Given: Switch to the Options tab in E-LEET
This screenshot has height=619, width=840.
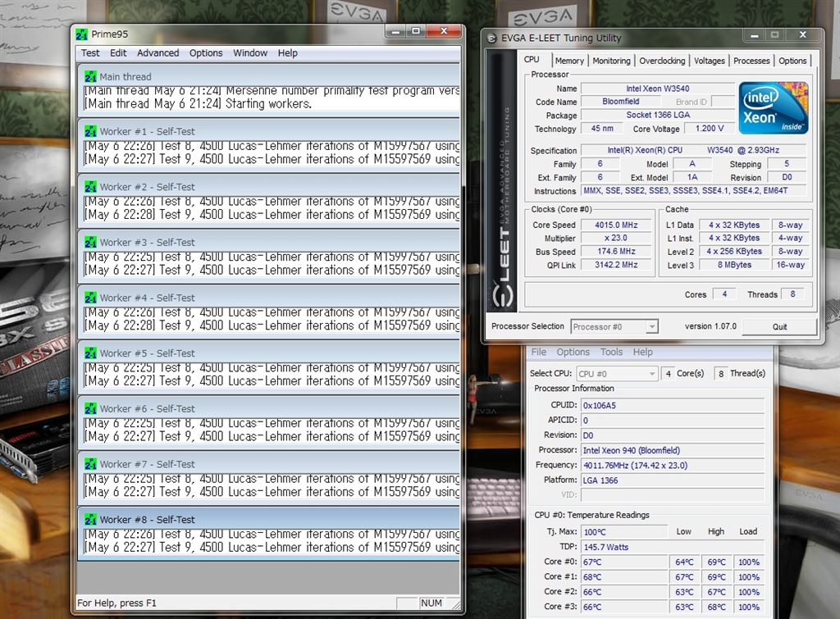Looking at the screenshot, I should pyautogui.click(x=792, y=61).
